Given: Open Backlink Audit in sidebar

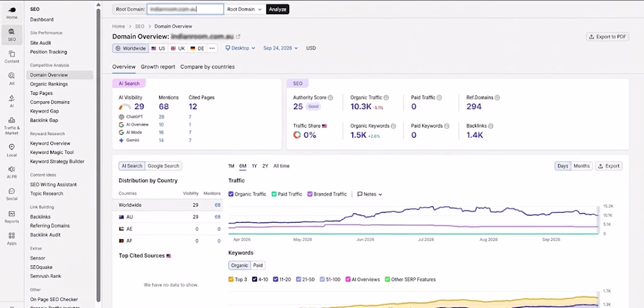Looking at the screenshot, I should click(45, 235).
